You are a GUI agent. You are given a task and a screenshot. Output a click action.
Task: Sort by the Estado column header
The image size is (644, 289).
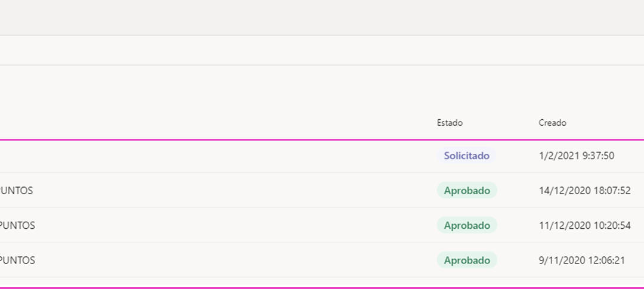coord(450,123)
